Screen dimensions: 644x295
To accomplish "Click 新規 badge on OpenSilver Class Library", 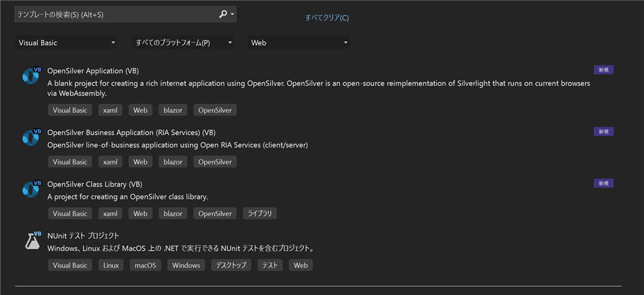I will pyautogui.click(x=604, y=183).
